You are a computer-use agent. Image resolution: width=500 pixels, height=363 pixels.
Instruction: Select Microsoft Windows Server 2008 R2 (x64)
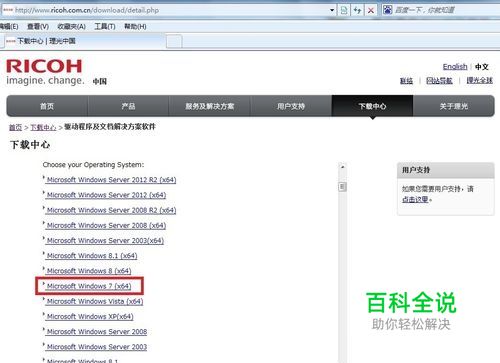pos(111,210)
